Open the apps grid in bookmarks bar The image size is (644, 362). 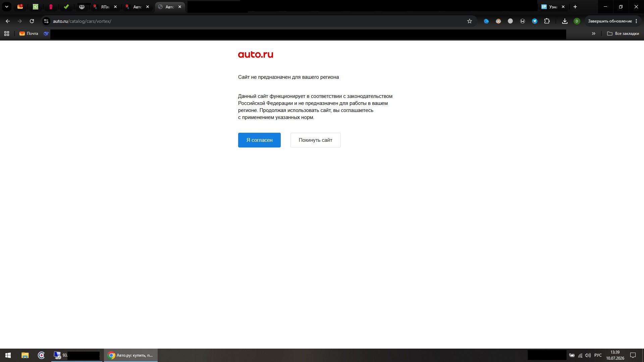pyautogui.click(x=7, y=34)
